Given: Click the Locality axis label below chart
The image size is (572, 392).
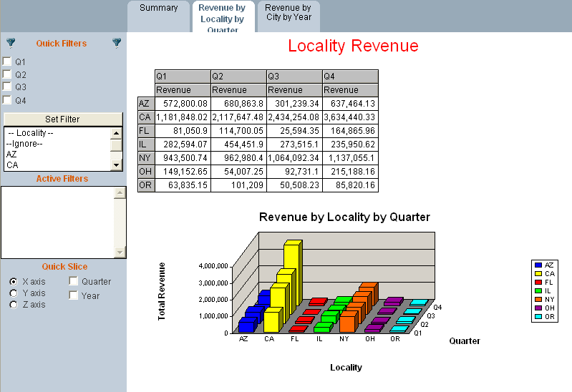Looking at the screenshot, I should point(346,367).
